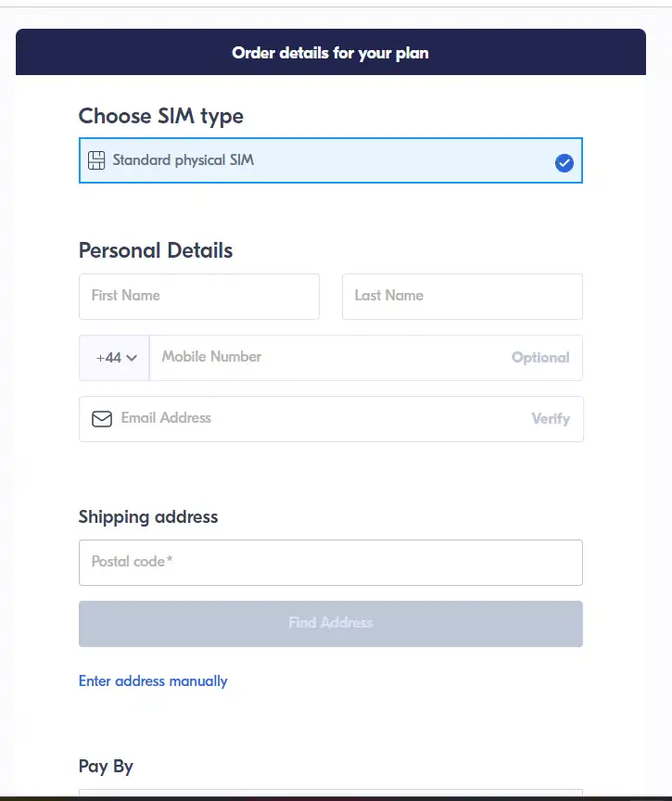
Task: Click the blue checkmark on Standard physical SIM
Action: 564,163
